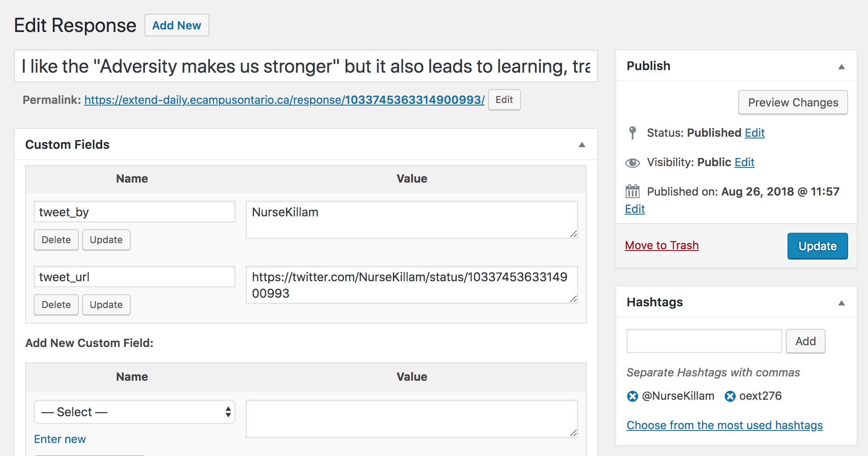868x456 pixels.
Task: Click inside the Hashtags input field
Action: click(x=703, y=341)
